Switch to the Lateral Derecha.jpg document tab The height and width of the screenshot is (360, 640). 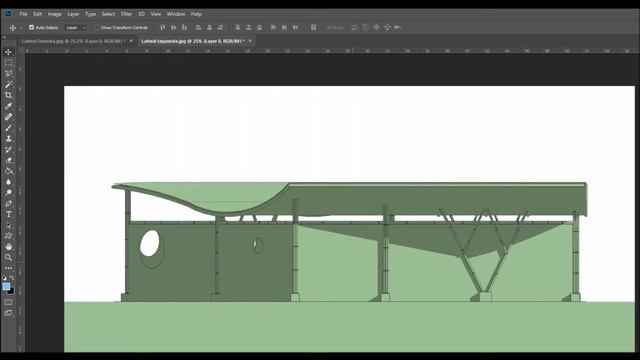(x=73, y=41)
